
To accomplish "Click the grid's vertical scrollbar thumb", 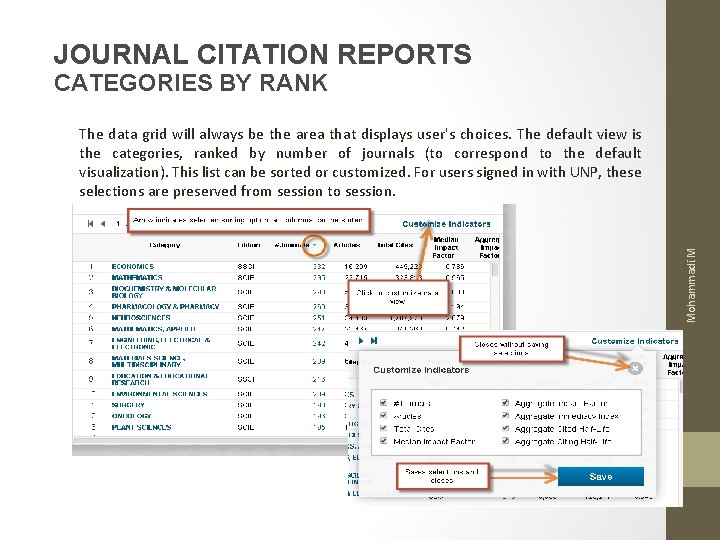I will point(495,269).
